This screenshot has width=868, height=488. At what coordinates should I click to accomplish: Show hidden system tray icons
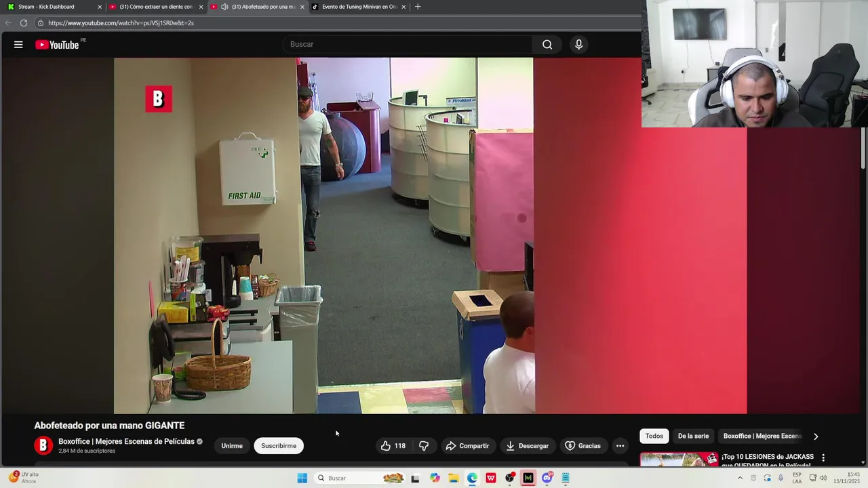(x=740, y=479)
